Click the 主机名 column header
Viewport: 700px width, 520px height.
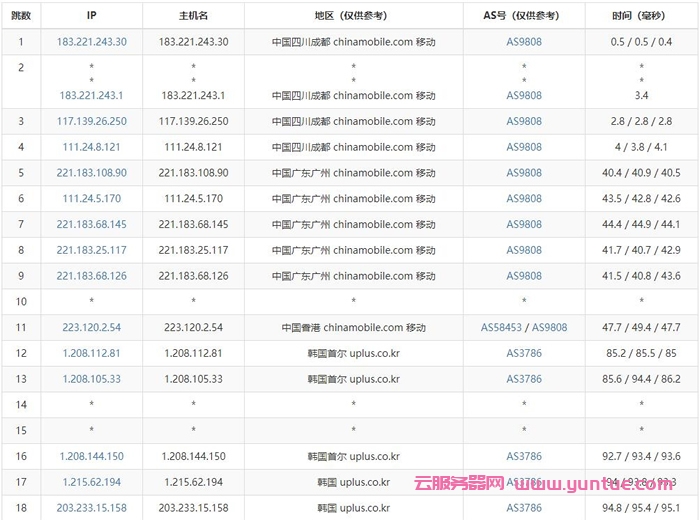click(x=193, y=16)
